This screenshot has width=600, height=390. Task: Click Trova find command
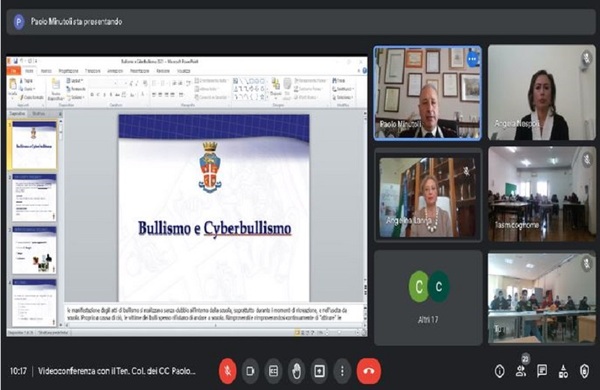coord(339,81)
